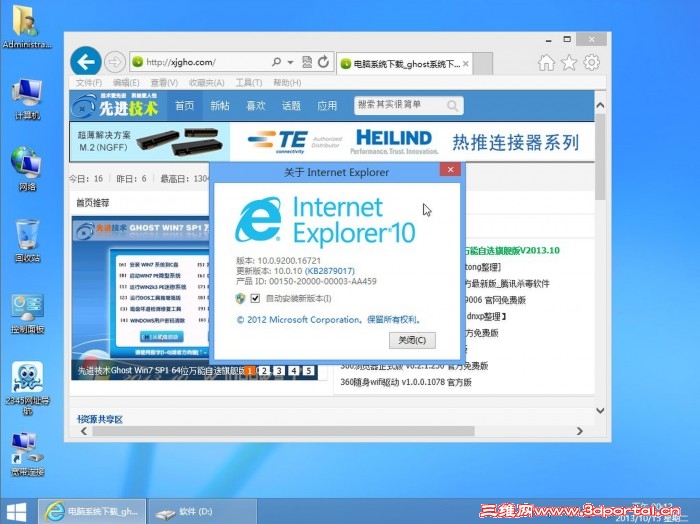This screenshot has width=700, height=524.
Task: Select slideshow page 4
Action: [x=294, y=370]
